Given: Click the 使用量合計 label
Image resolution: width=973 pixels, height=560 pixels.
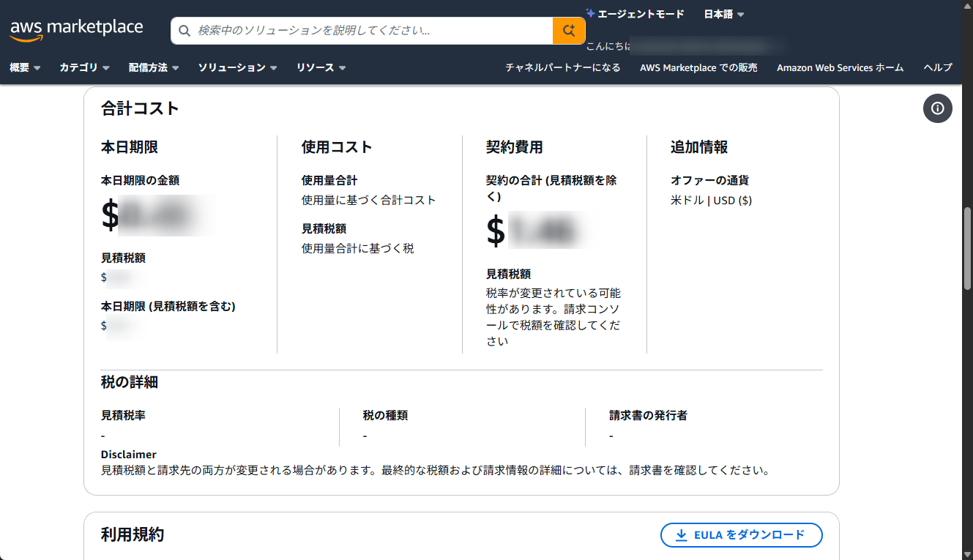Looking at the screenshot, I should [x=329, y=180].
